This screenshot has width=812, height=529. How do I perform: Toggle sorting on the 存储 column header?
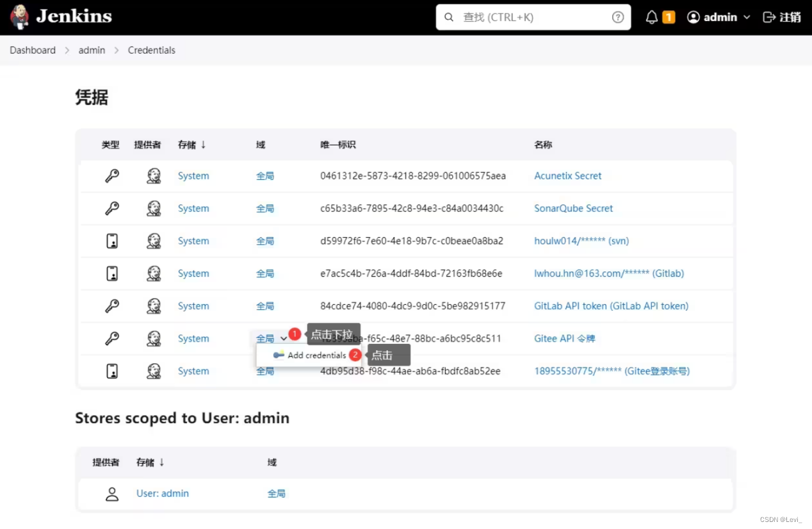pos(190,145)
